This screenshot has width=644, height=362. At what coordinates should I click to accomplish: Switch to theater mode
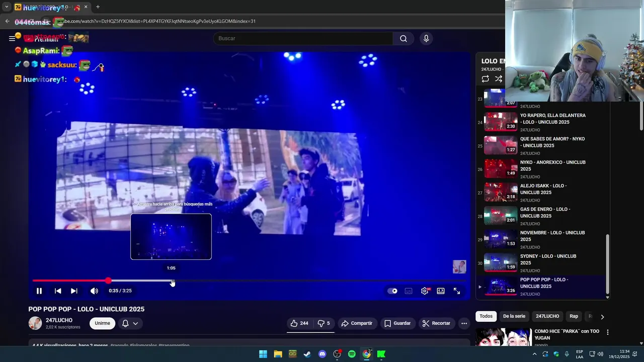(x=441, y=291)
